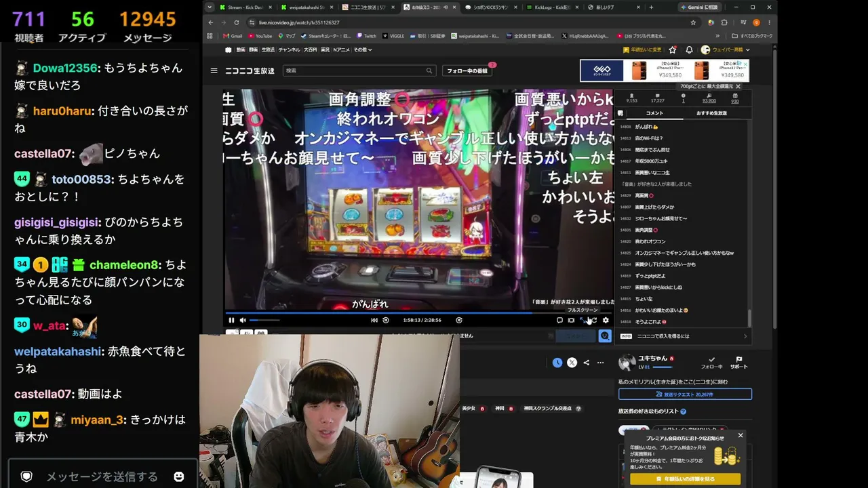Click the 放送リクエスト button

(x=685, y=394)
